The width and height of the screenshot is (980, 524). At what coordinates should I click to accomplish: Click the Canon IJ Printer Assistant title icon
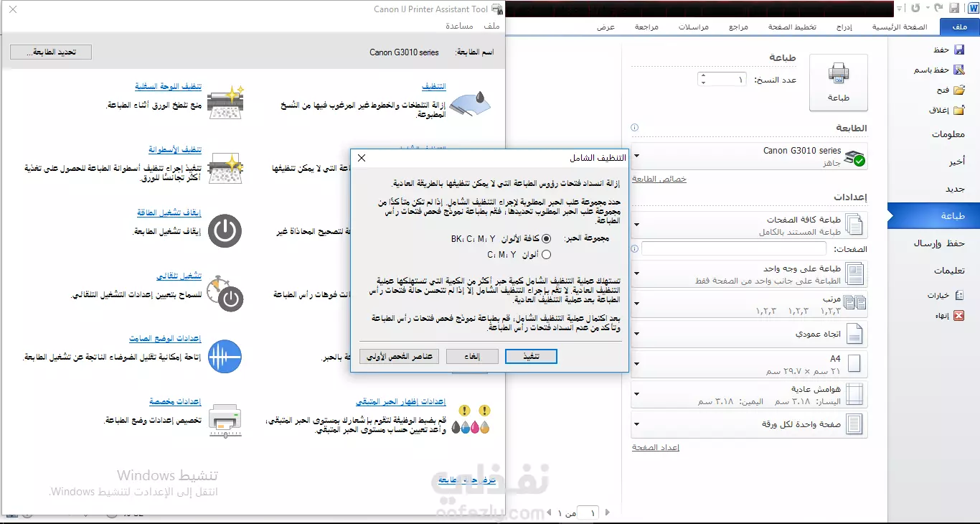(x=496, y=10)
